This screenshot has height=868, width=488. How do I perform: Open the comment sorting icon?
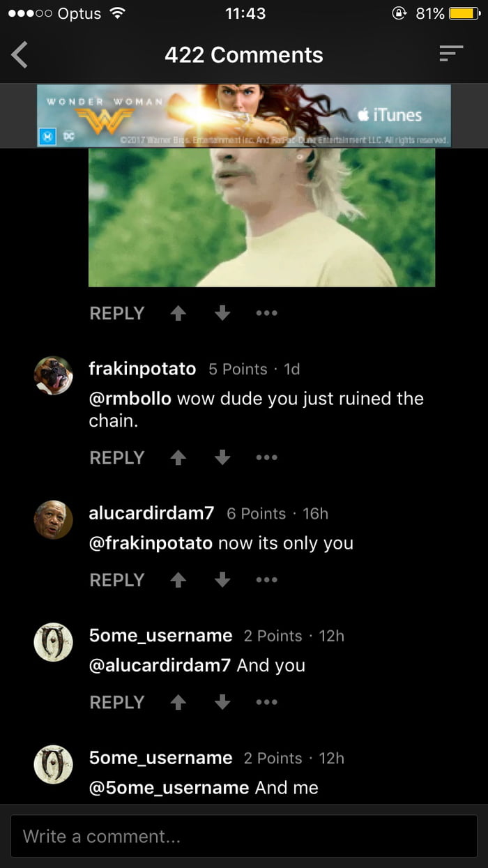tap(452, 53)
